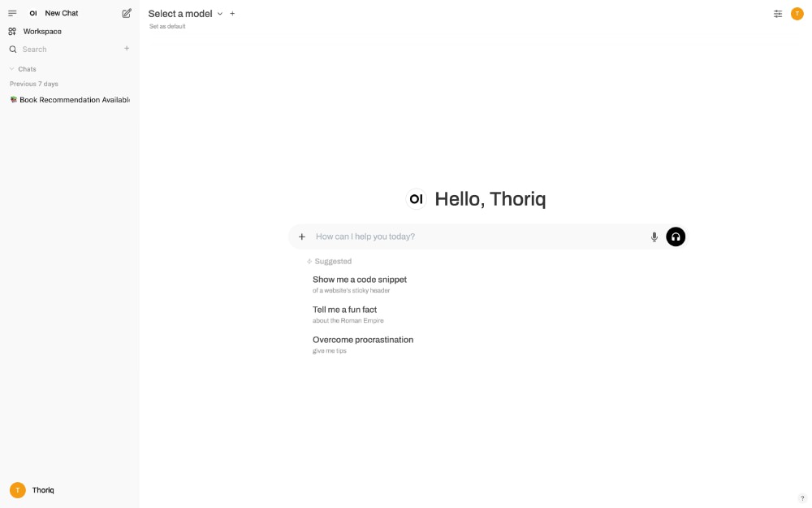Click the Previous 7 days label
The image size is (812, 508).
point(33,84)
